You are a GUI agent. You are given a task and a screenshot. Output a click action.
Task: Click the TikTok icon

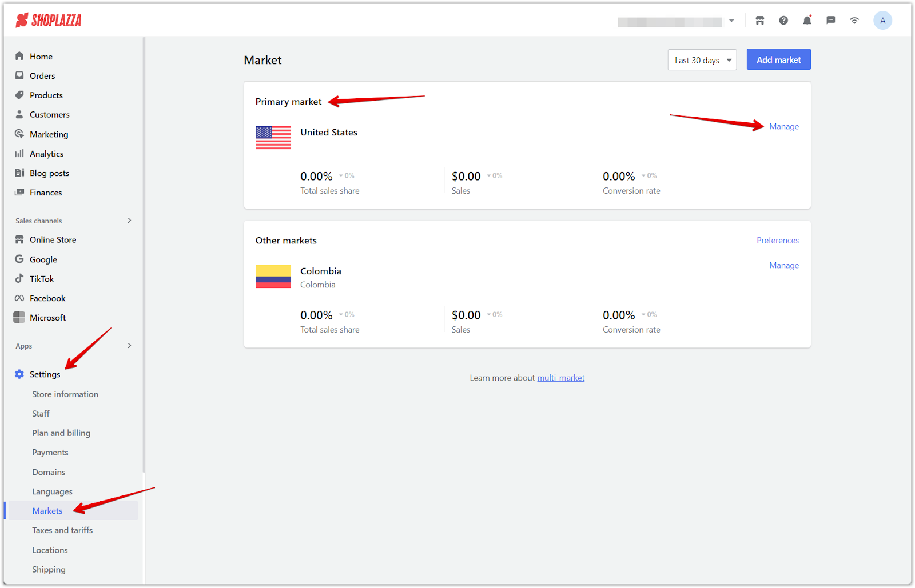pos(19,278)
